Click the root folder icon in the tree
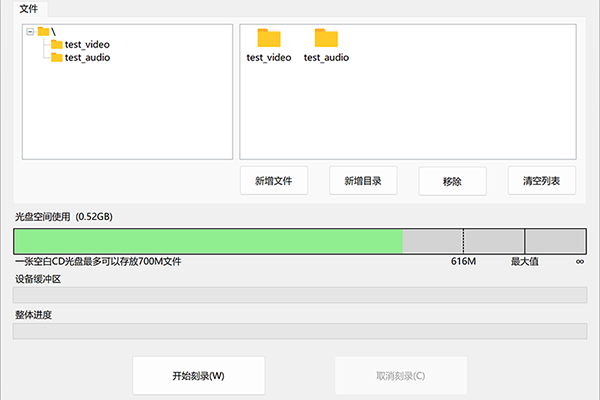The width and height of the screenshot is (600, 400). pyautogui.click(x=43, y=31)
